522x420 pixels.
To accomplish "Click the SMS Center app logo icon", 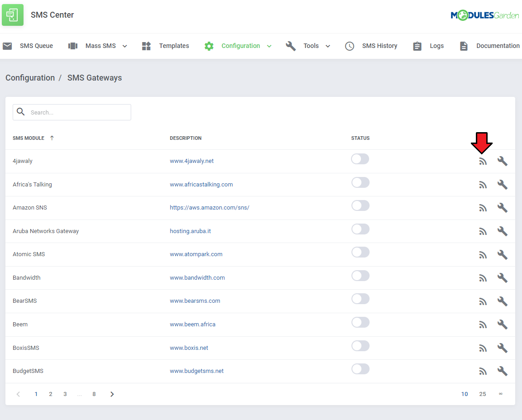I will coord(13,15).
